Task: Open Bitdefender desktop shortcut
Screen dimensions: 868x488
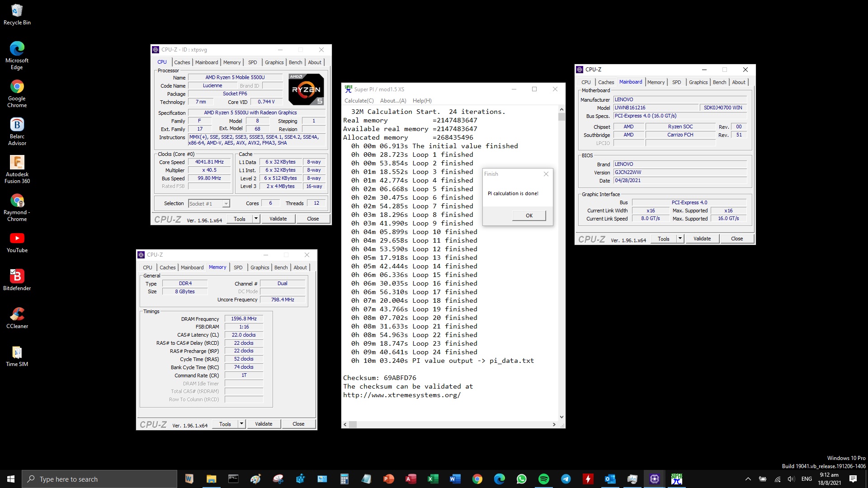Action: [17, 280]
